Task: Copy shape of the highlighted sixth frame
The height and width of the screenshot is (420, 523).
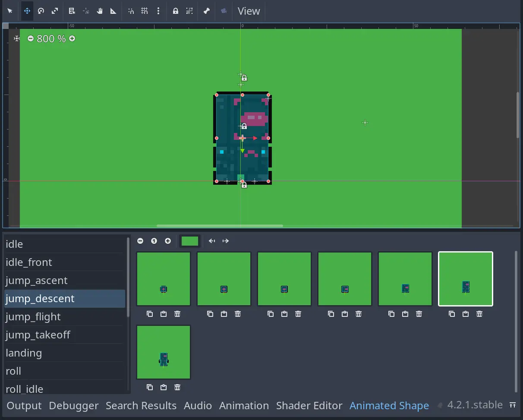Action: pyautogui.click(x=452, y=314)
